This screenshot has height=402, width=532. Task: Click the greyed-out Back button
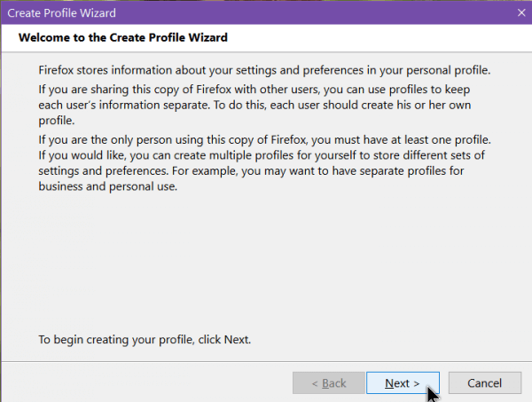click(329, 383)
